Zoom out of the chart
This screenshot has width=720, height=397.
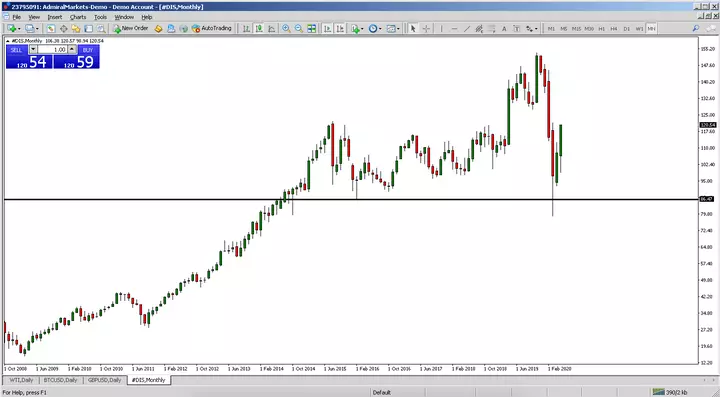[298, 28]
